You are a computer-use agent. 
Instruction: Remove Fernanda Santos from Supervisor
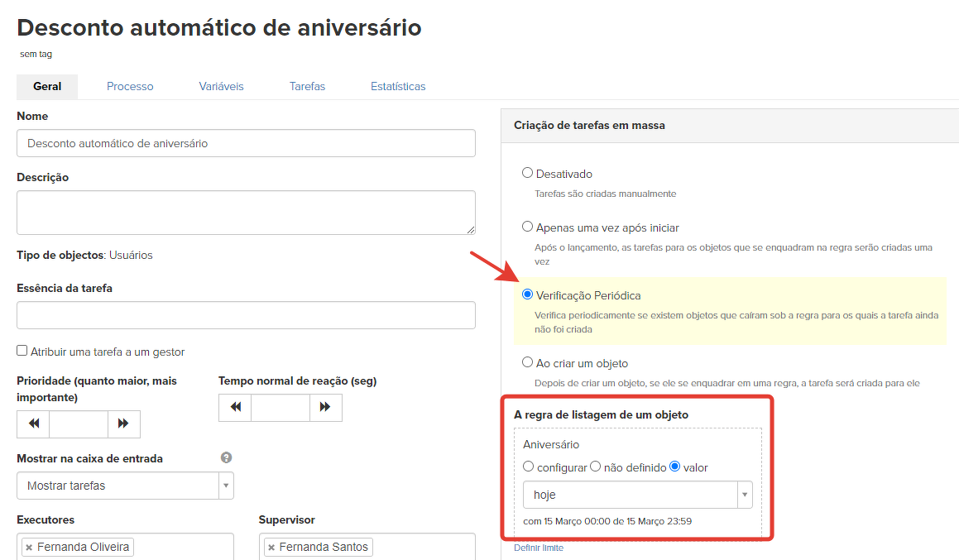click(x=271, y=548)
